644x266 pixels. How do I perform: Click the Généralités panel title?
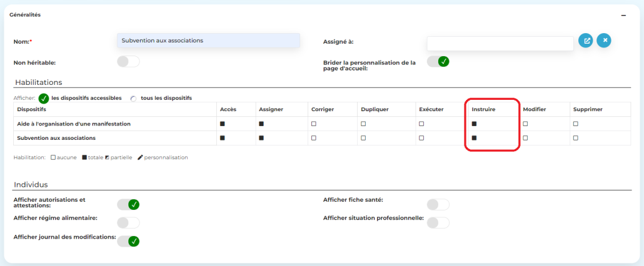tap(25, 15)
